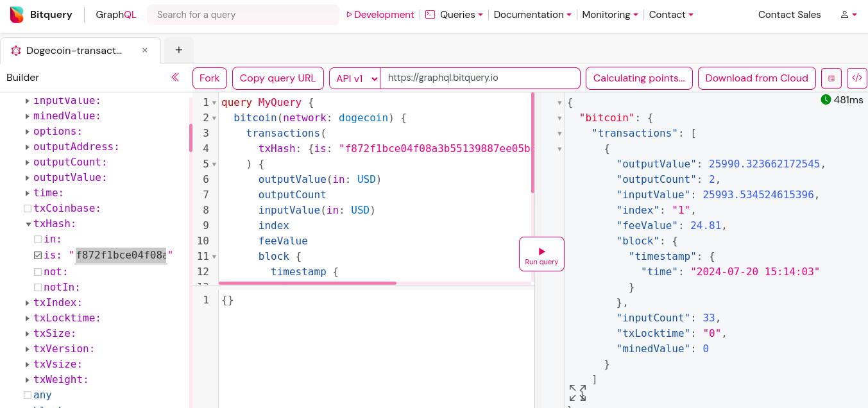Click the graphql.bitquery.io endpoint URL field
Image resolution: width=868 pixels, height=408 pixels.
click(481, 78)
